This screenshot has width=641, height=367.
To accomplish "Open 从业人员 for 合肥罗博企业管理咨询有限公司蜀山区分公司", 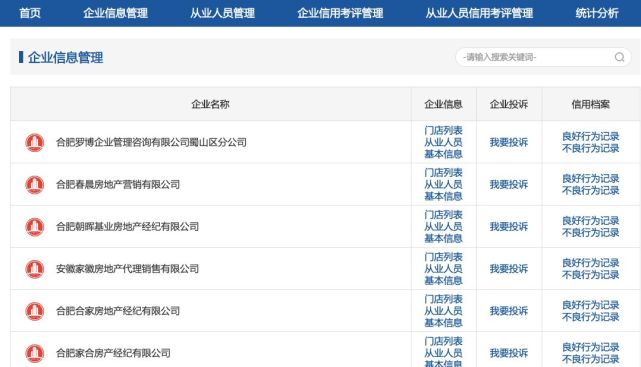I will click(443, 142).
